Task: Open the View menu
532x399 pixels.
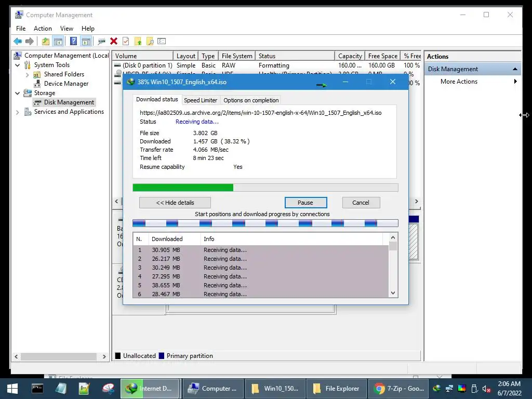Action: tap(66, 29)
